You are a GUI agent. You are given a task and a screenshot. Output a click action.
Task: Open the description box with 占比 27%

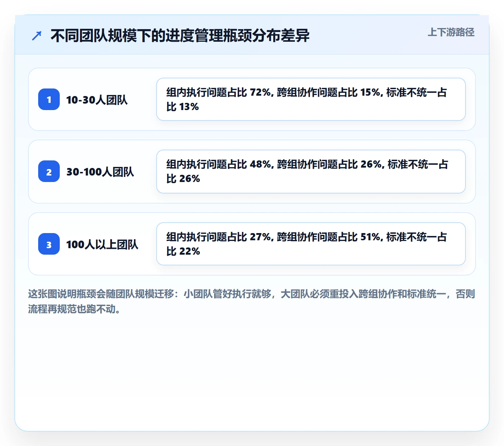[x=311, y=244]
